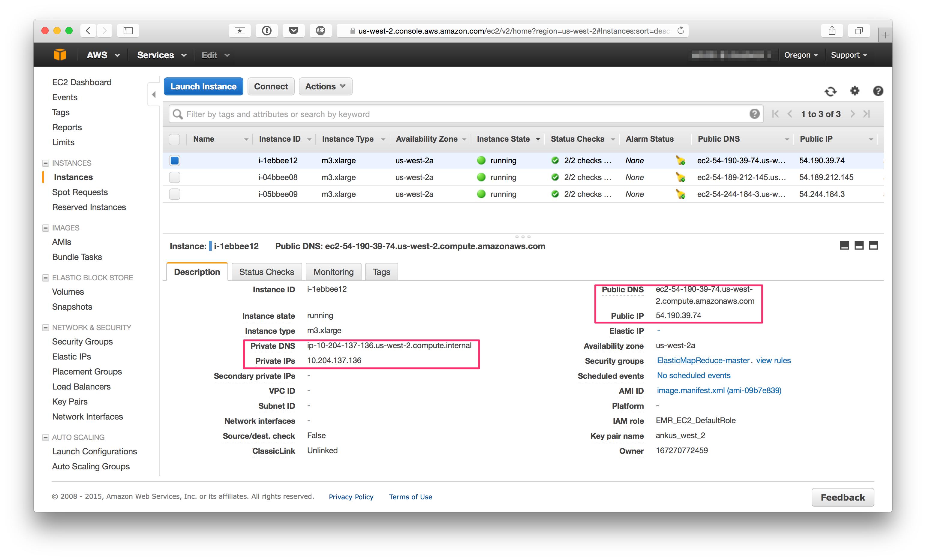The width and height of the screenshot is (926, 560).
Task: Collapse the AUTO SCALING section
Action: (x=46, y=438)
